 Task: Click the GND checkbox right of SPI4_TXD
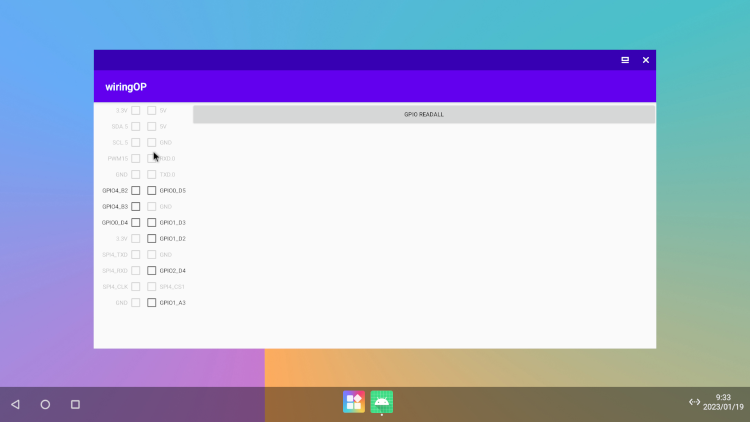pyautogui.click(x=152, y=255)
